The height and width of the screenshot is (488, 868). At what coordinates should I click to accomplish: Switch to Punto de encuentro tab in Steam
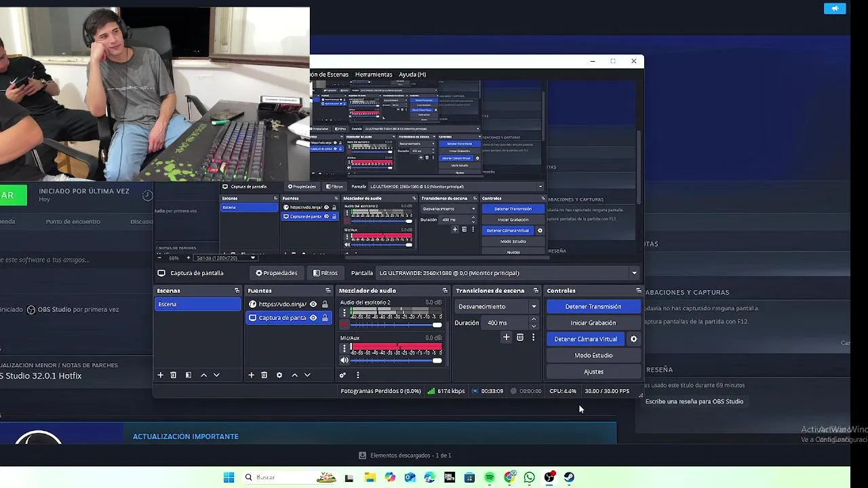(x=73, y=222)
